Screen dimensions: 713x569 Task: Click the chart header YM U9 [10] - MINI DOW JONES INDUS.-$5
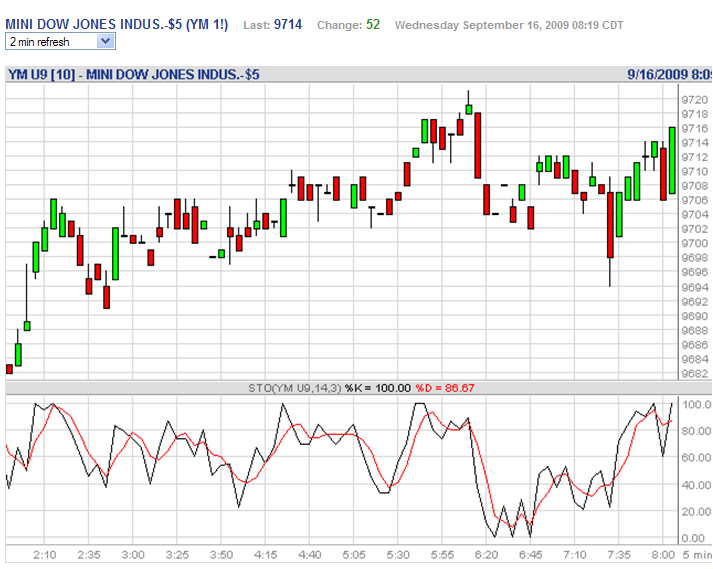pos(134,75)
